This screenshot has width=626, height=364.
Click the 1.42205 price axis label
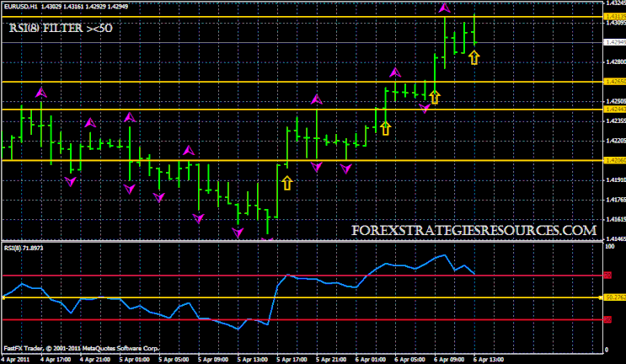click(616, 141)
